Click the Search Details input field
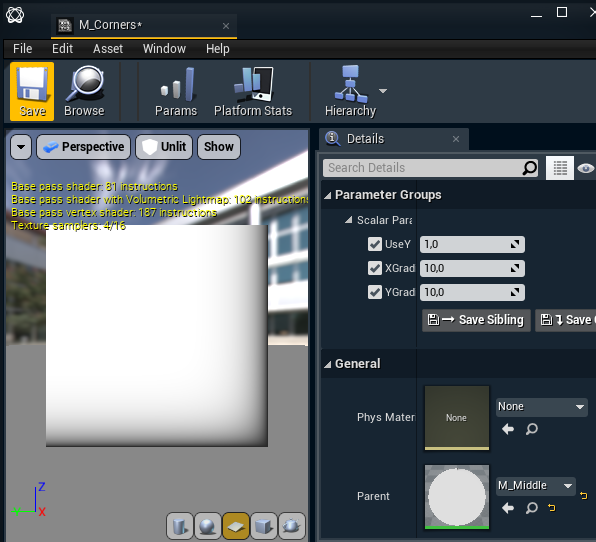Viewport: 596px width, 542px height. [x=430, y=168]
